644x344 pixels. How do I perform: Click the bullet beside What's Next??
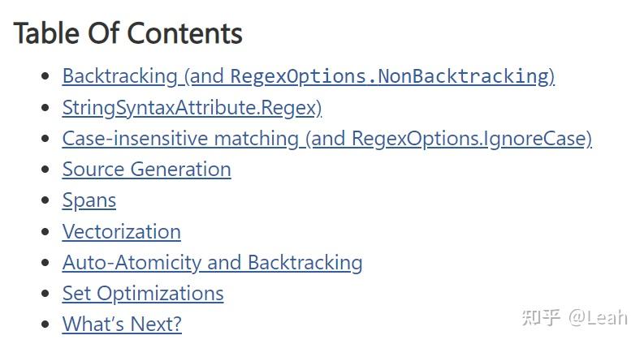(45, 325)
